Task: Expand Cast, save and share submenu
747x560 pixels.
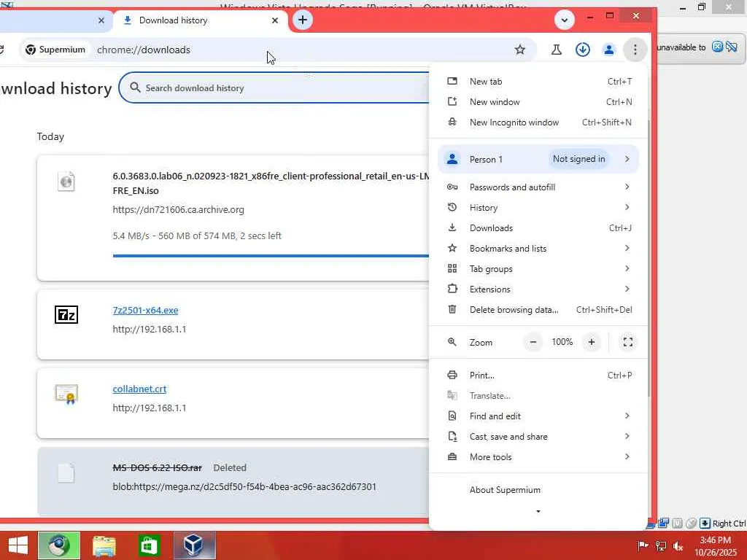Action: pos(539,437)
